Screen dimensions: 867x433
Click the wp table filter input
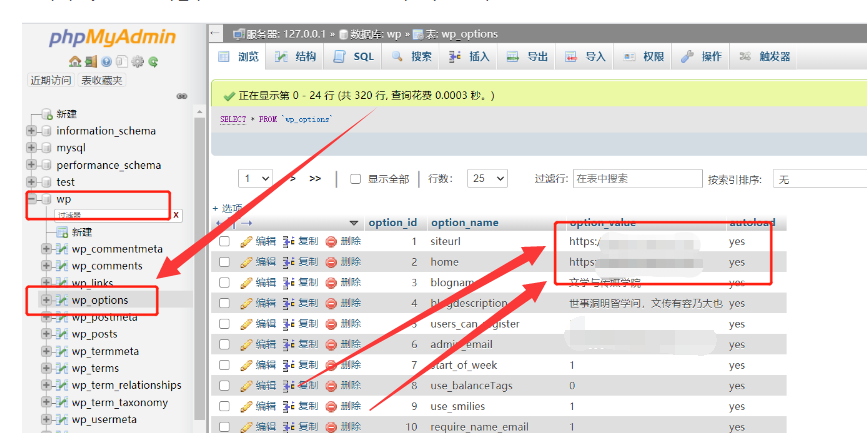112,215
